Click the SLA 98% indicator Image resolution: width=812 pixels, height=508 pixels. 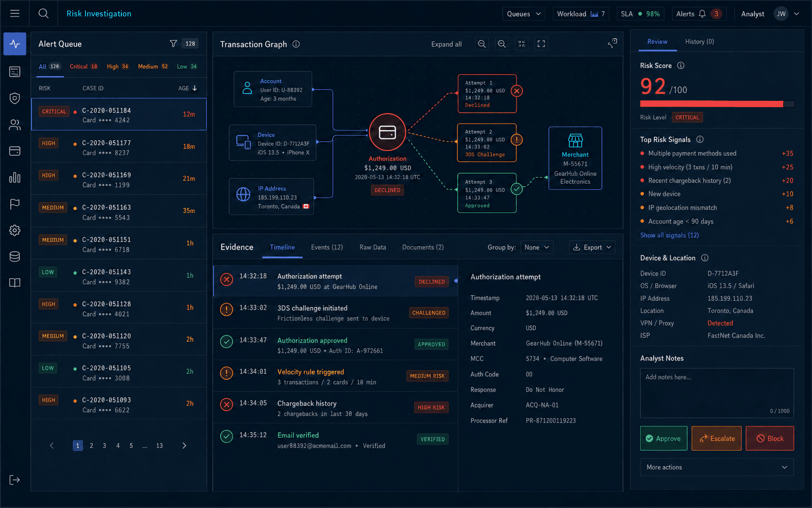coord(640,14)
